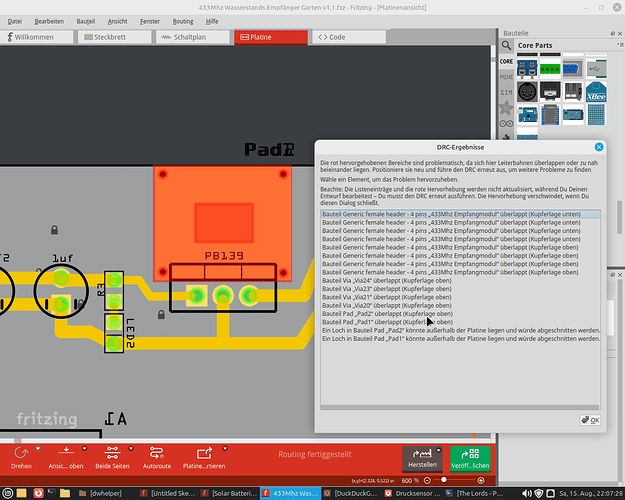Open the Drehen dropdown arrow

coord(38,449)
